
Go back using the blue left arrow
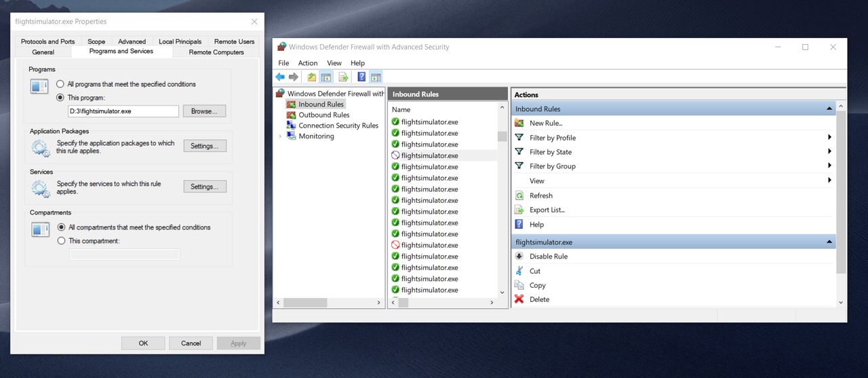pos(279,77)
